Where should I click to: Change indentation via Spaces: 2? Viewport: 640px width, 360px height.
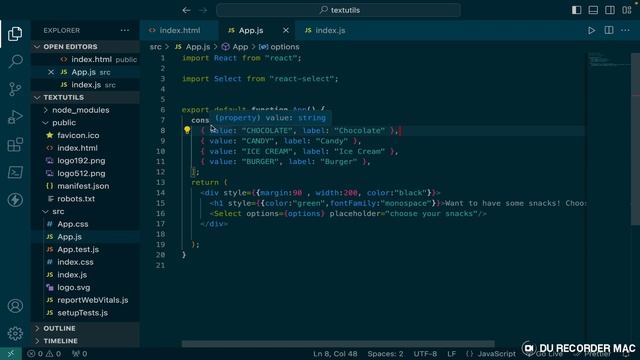(385, 354)
